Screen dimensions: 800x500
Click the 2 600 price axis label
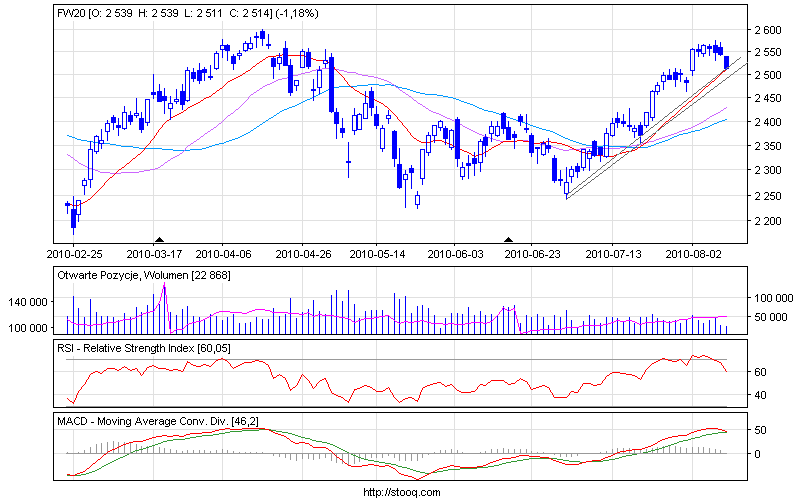[x=768, y=30]
